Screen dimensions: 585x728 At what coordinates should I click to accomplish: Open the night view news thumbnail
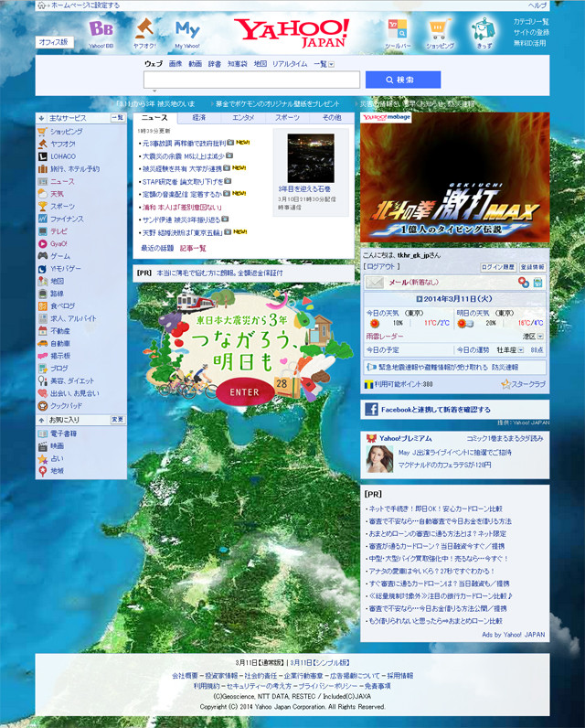click(x=311, y=158)
